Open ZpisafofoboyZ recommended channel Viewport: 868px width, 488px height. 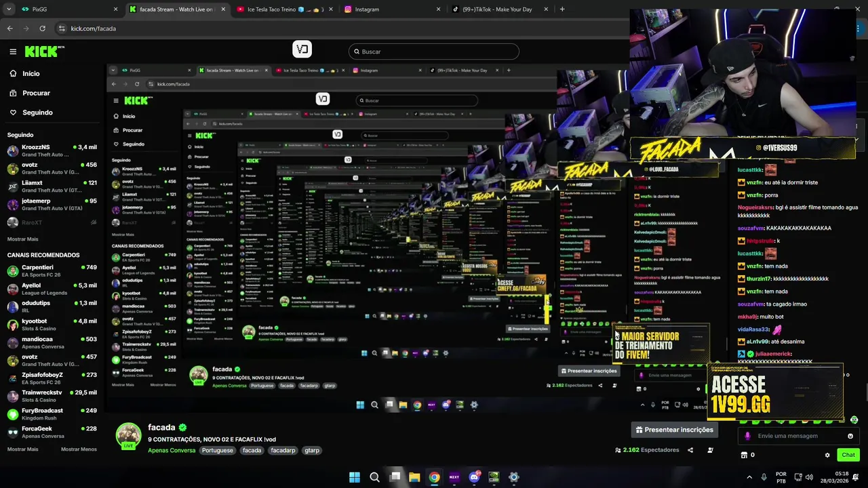(52, 378)
